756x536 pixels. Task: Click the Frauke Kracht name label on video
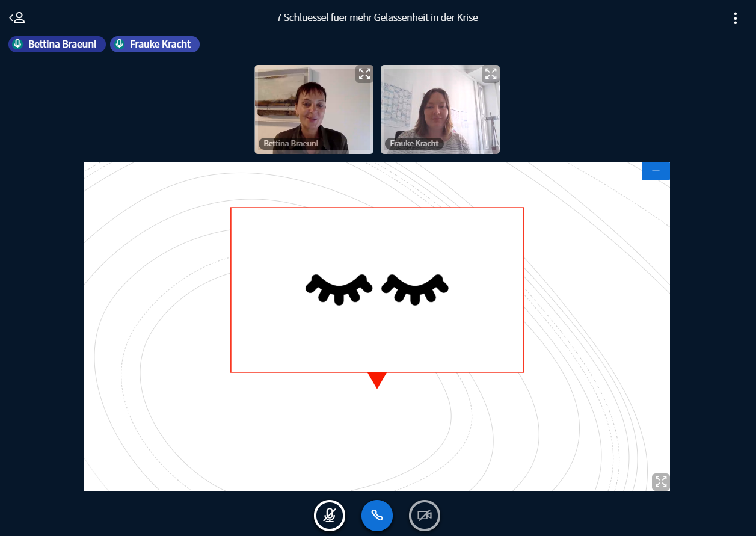[414, 144]
